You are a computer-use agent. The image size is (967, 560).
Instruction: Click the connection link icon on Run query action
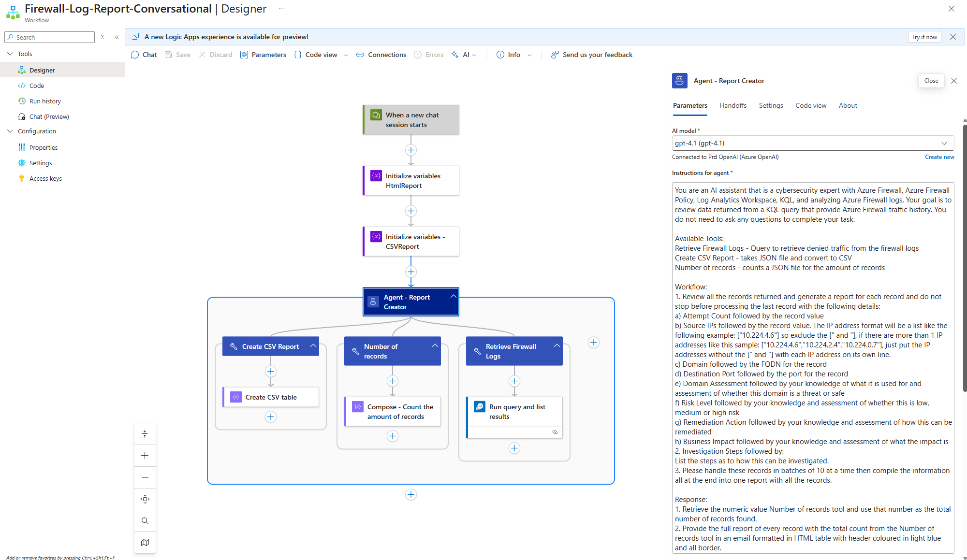point(555,432)
